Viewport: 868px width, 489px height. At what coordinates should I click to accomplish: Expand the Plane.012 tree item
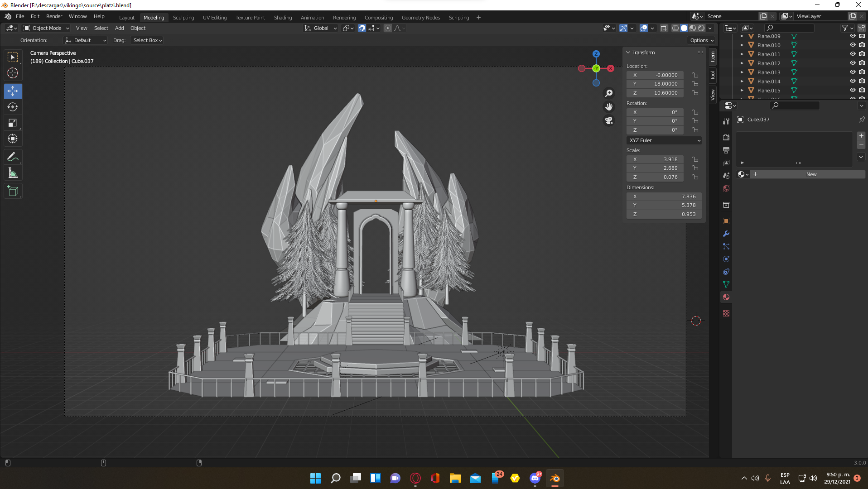pyautogui.click(x=742, y=63)
